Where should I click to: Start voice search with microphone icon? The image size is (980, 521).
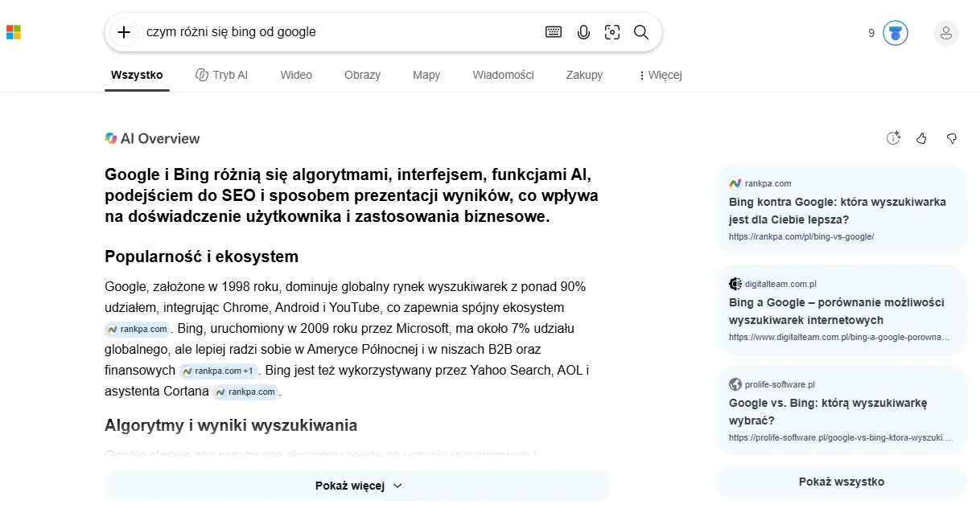583,32
